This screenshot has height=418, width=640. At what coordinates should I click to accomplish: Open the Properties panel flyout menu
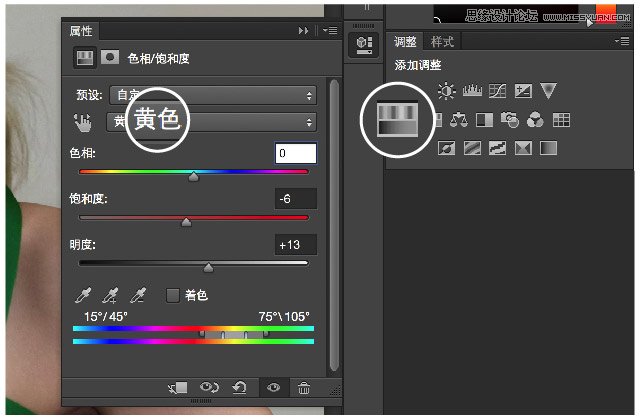(x=330, y=31)
